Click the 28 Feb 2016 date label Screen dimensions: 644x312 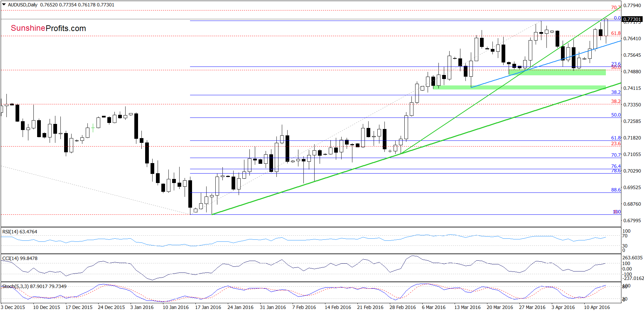[x=403, y=307]
